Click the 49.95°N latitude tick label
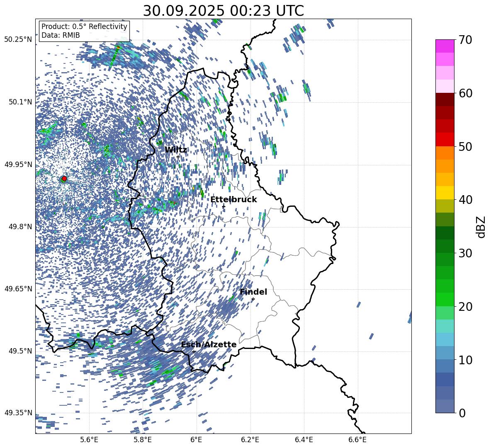491x448 pixels. (x=18, y=165)
